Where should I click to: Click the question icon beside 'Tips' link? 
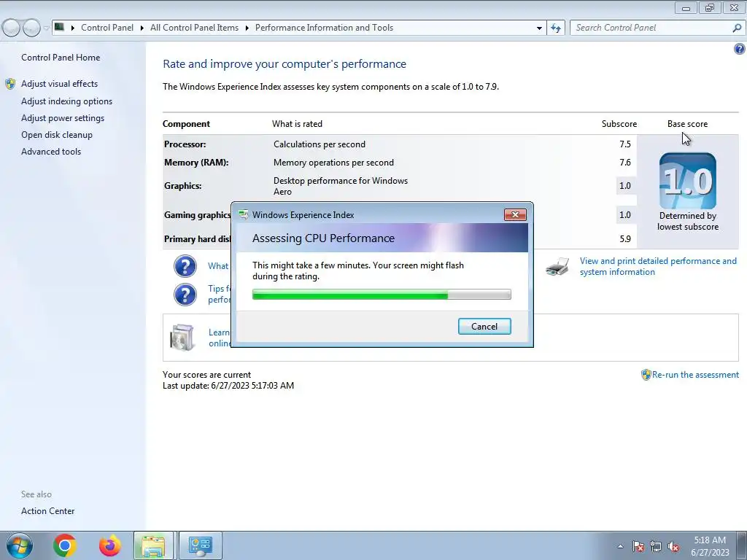[x=185, y=295]
